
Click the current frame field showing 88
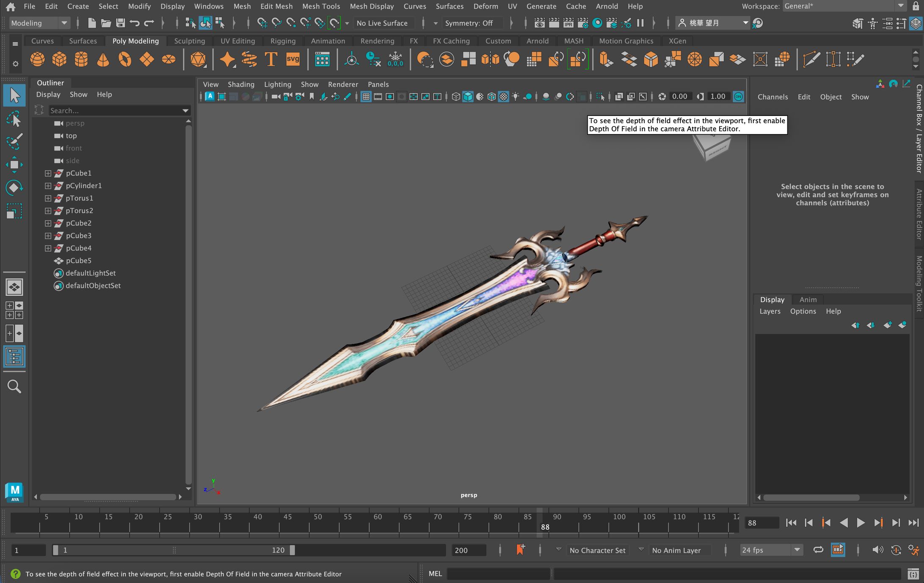pos(762,523)
